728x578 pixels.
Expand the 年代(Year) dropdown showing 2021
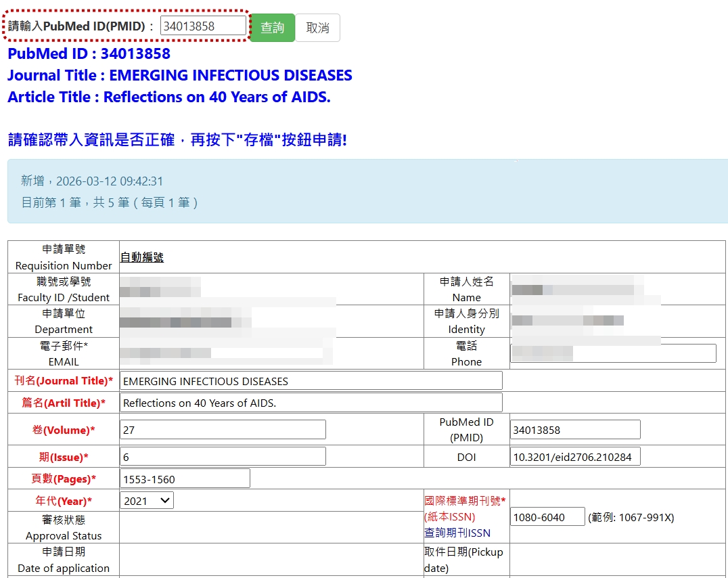(x=147, y=501)
